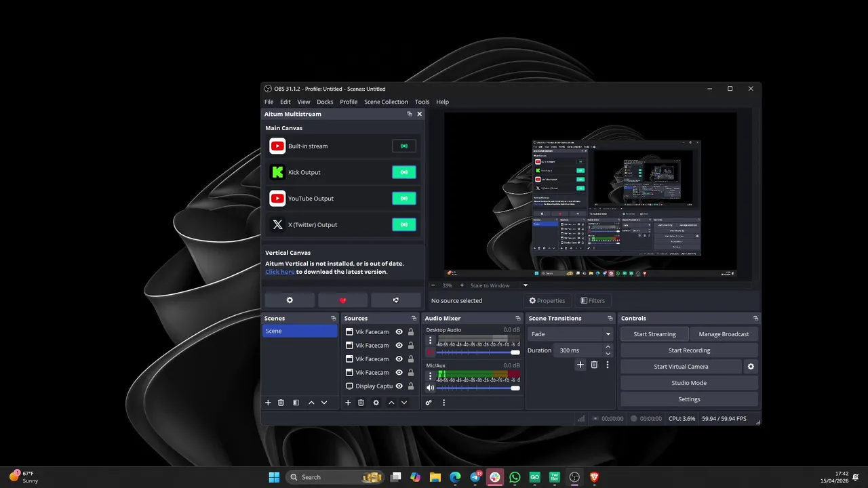The width and height of the screenshot is (868, 488).
Task: Open transition properties three-dot menu
Action: point(608,365)
